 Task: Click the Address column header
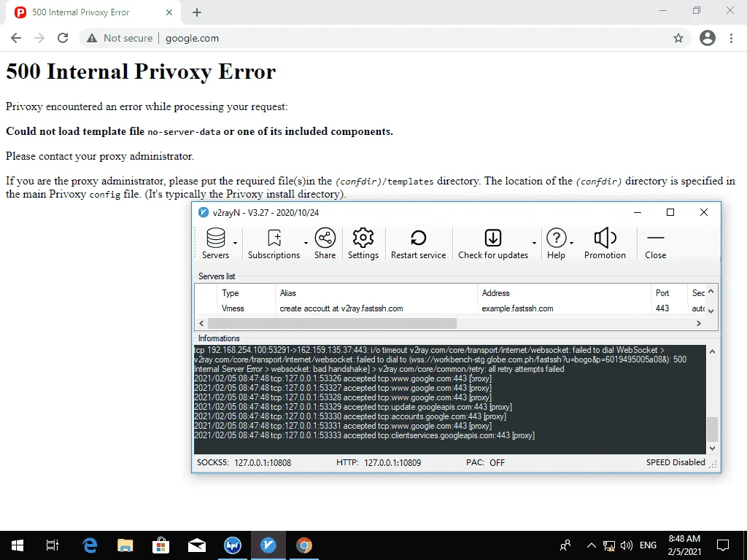495,293
